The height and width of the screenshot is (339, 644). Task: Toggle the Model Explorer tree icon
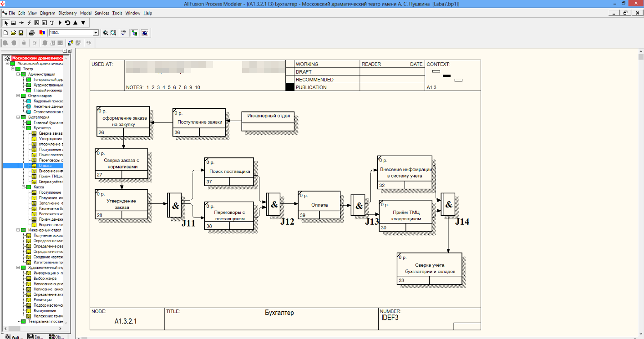coord(134,33)
